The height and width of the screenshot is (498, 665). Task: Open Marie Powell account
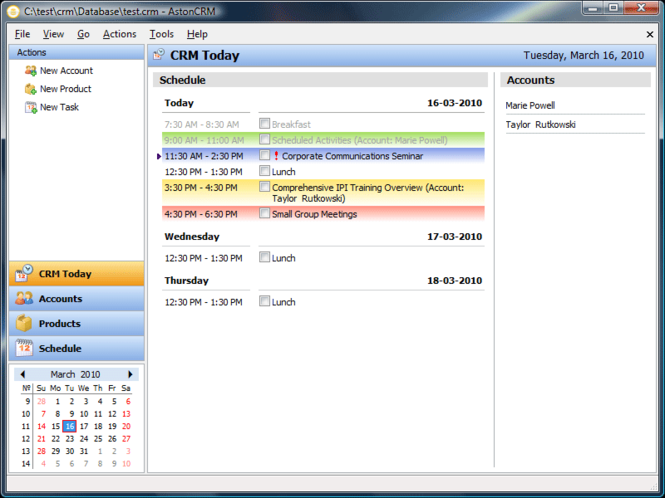coord(530,106)
